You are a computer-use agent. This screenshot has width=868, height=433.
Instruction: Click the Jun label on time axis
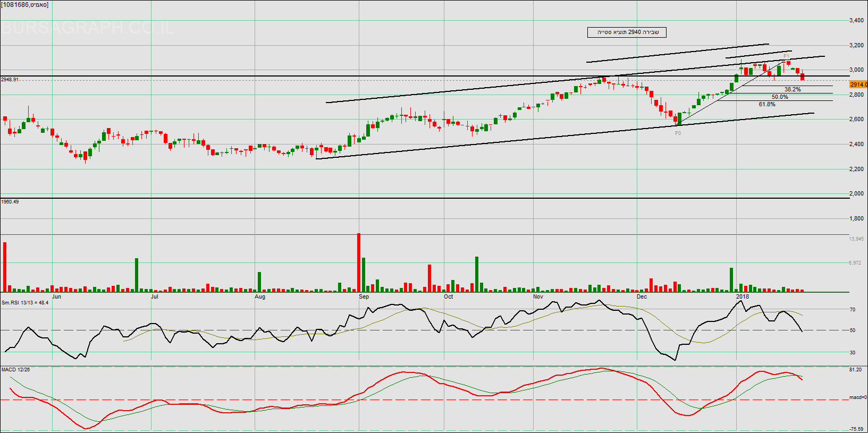click(57, 296)
